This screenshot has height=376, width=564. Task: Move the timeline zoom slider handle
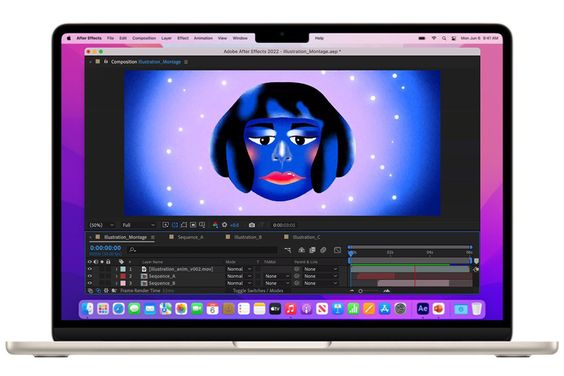360,291
